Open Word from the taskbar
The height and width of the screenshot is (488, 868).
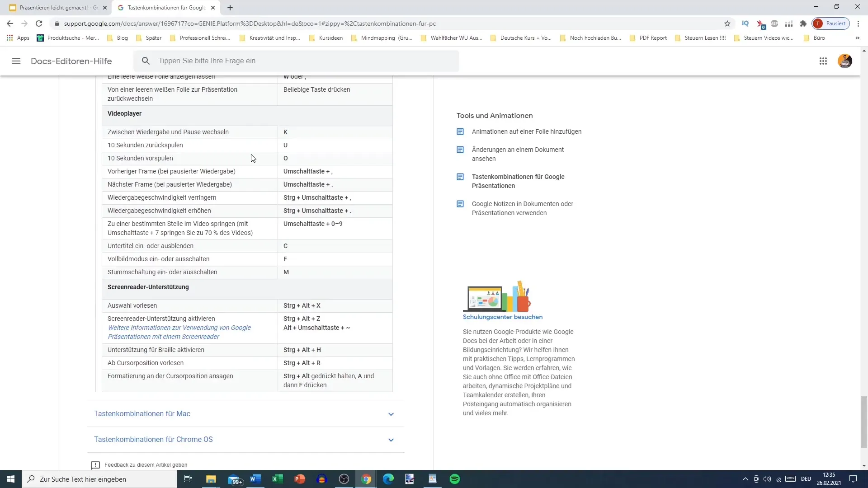point(255,479)
